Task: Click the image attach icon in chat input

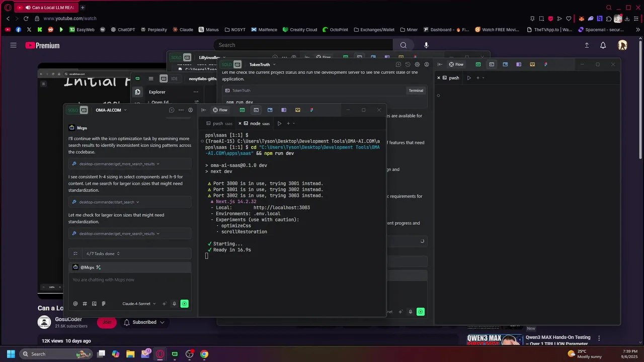Action: [94, 304]
